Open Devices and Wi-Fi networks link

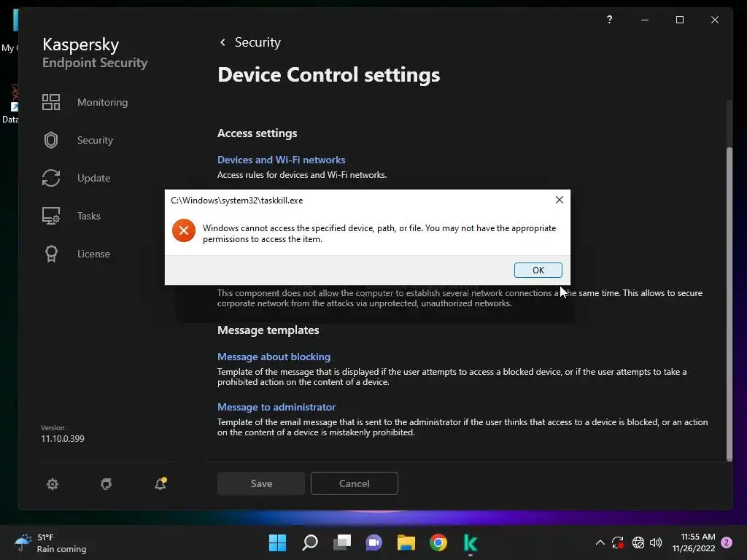[281, 160]
